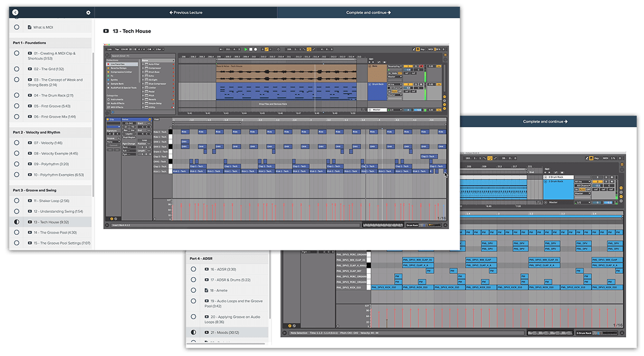Toggle completion circle for 15 - Groove Pool Settings
The image size is (644, 356).
16,243
